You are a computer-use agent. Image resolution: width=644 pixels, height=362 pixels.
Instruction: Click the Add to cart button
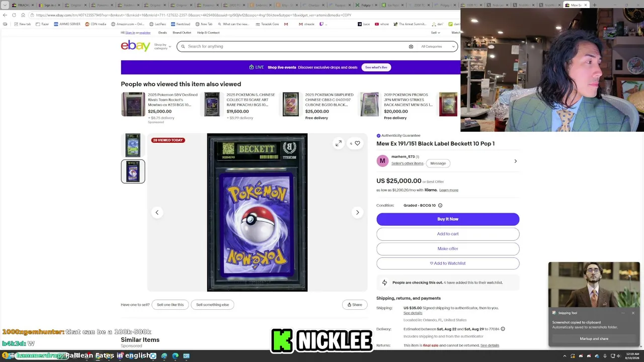pos(448,234)
